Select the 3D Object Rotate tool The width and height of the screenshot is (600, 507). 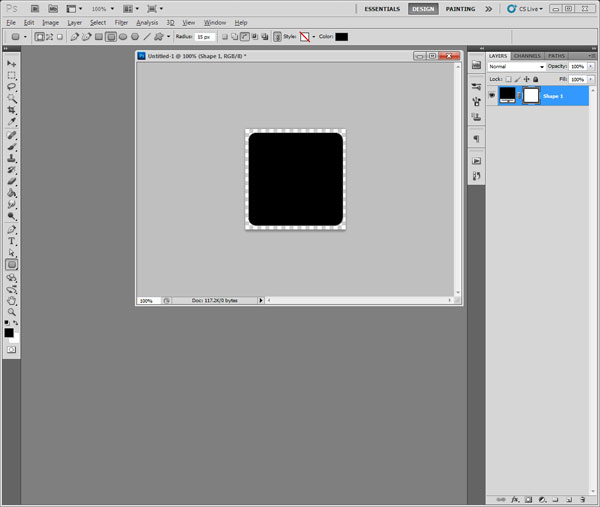(x=11, y=278)
